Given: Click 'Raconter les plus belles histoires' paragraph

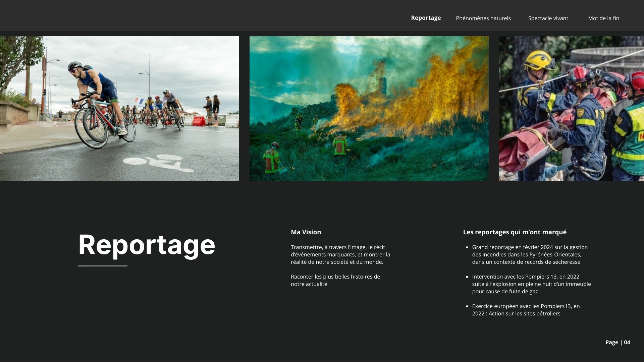Looking at the screenshot, I should 335,280.
